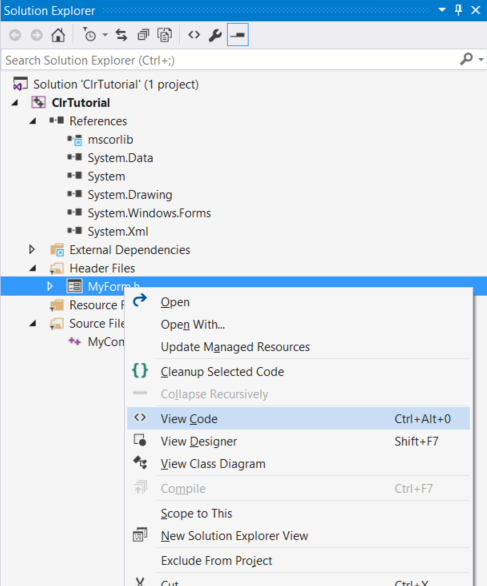Select the System.Windows.Forms reference

click(x=149, y=213)
